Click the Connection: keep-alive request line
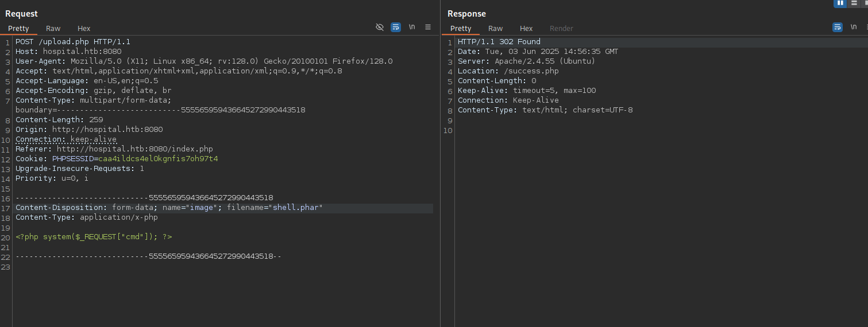 pos(66,139)
